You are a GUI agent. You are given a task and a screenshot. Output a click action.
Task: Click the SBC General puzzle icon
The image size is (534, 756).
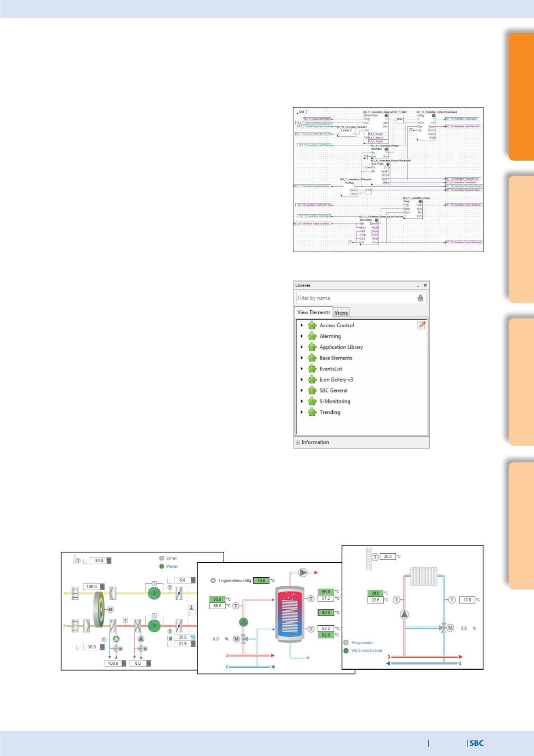tap(312, 391)
